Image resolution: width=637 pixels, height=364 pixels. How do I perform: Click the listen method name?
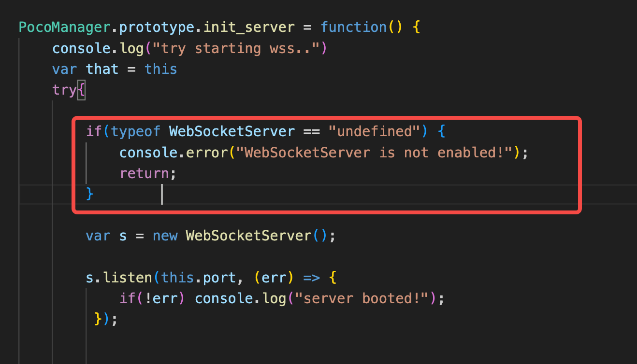pos(127,278)
